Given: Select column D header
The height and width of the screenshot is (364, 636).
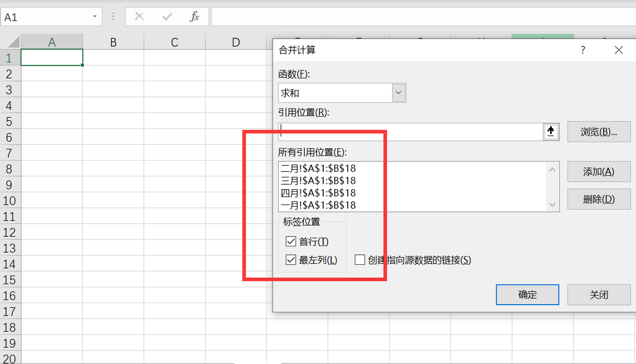Looking at the screenshot, I should point(236,42).
